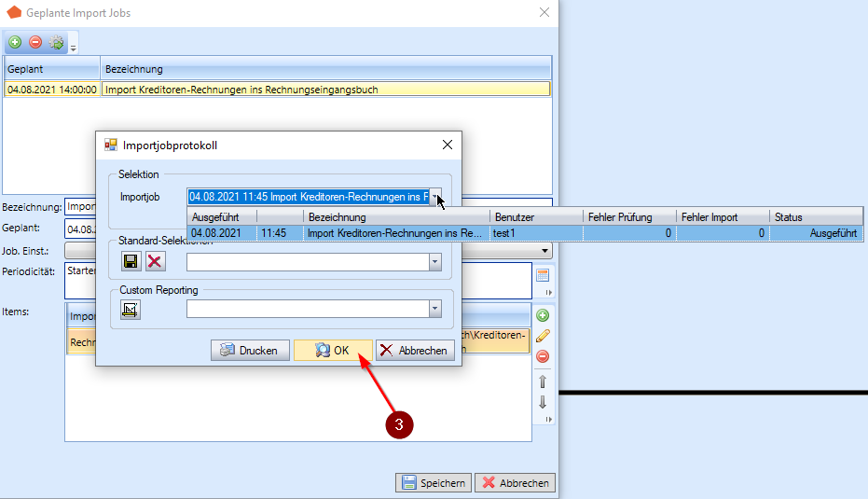Click the 'test1' user cell
Viewport: 868px width, 499px height.
click(x=536, y=233)
